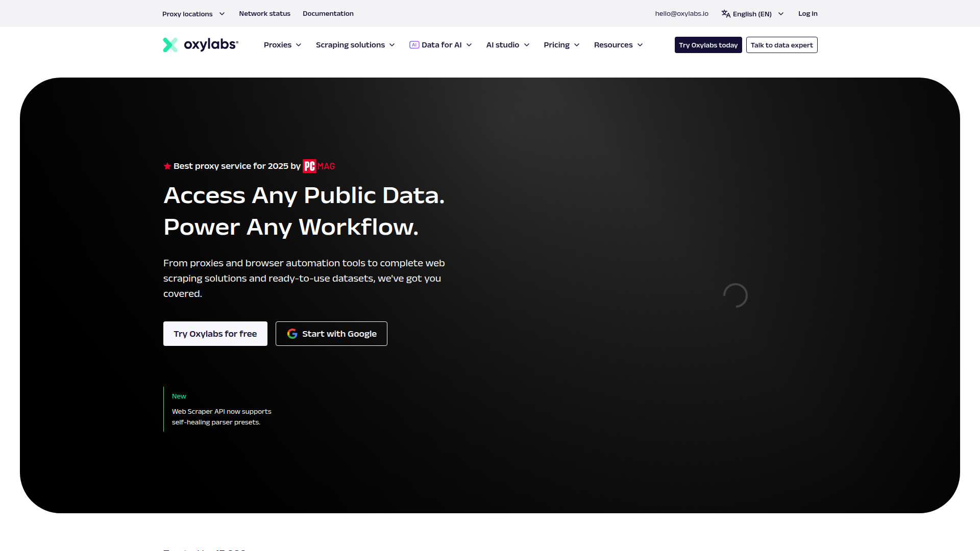Click the paragraph starting 'From proxies and browser'
Viewport: 980px width, 551px height.
[304, 279]
